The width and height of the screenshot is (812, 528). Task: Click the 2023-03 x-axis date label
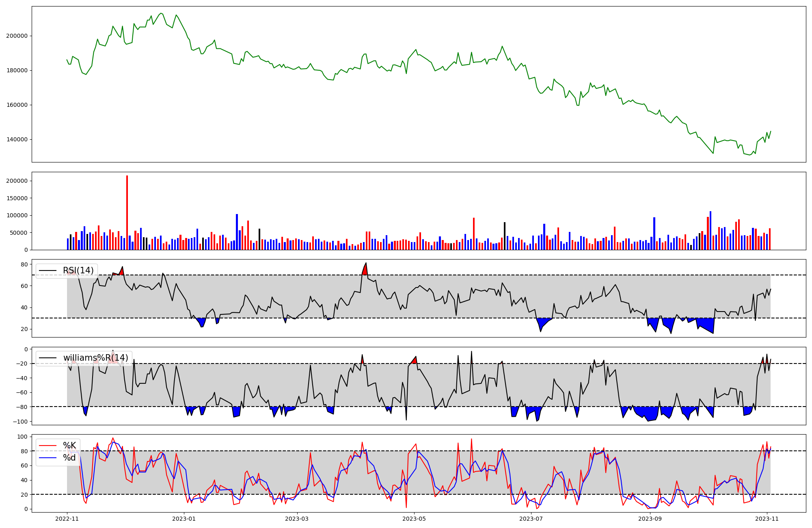(297, 519)
